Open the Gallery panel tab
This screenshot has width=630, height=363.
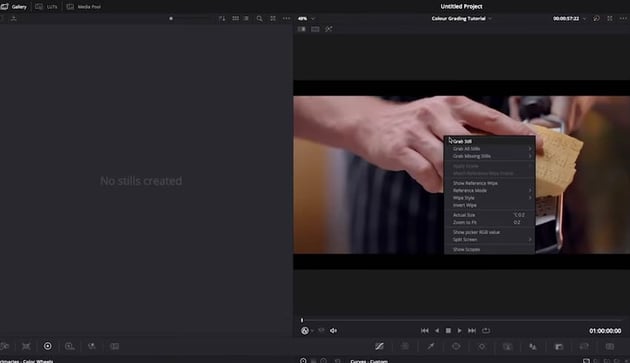coord(14,6)
